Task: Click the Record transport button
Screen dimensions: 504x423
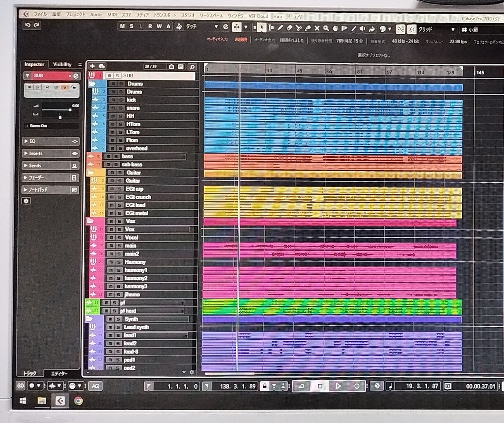Action: [x=357, y=386]
